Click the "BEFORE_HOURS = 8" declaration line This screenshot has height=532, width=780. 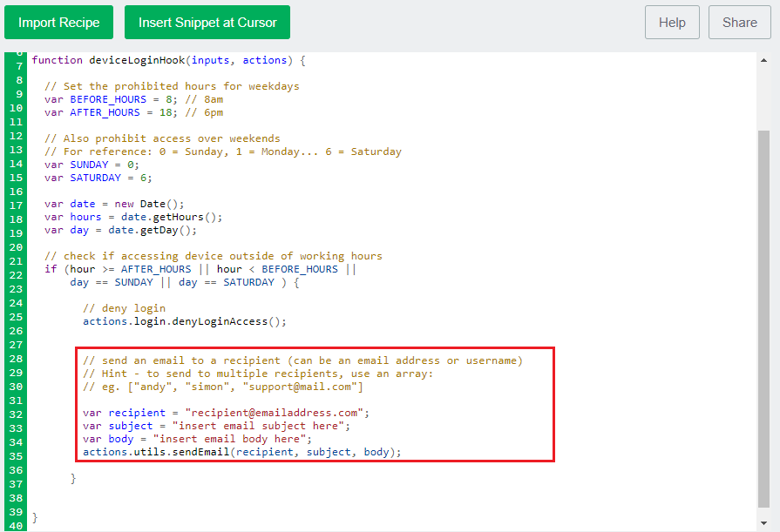(133, 99)
